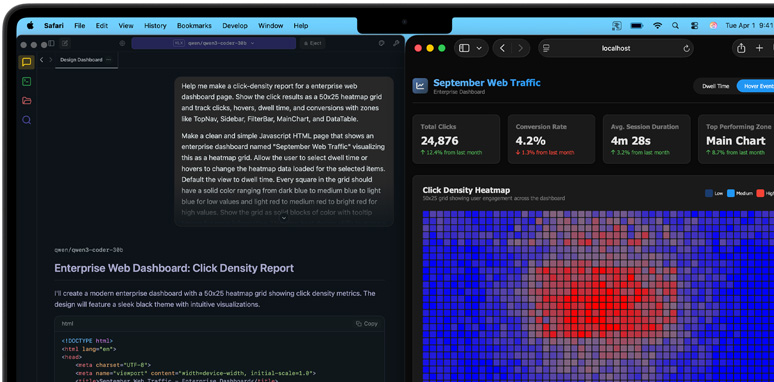Reload the localhost page

tap(686, 48)
